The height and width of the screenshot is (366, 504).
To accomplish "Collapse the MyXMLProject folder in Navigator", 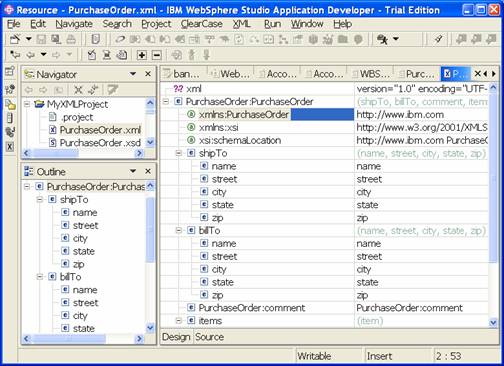I will tap(27, 104).
